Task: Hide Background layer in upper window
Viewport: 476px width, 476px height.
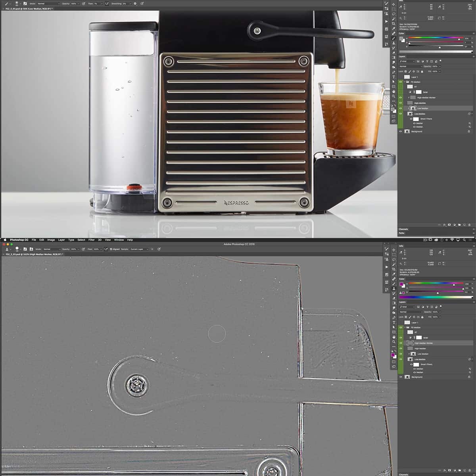Action: (401, 131)
